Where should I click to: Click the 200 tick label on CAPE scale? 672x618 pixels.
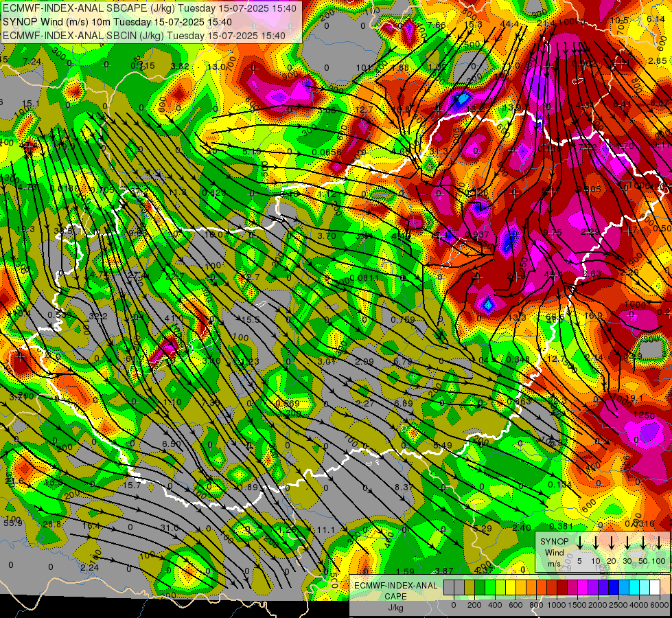tap(474, 606)
